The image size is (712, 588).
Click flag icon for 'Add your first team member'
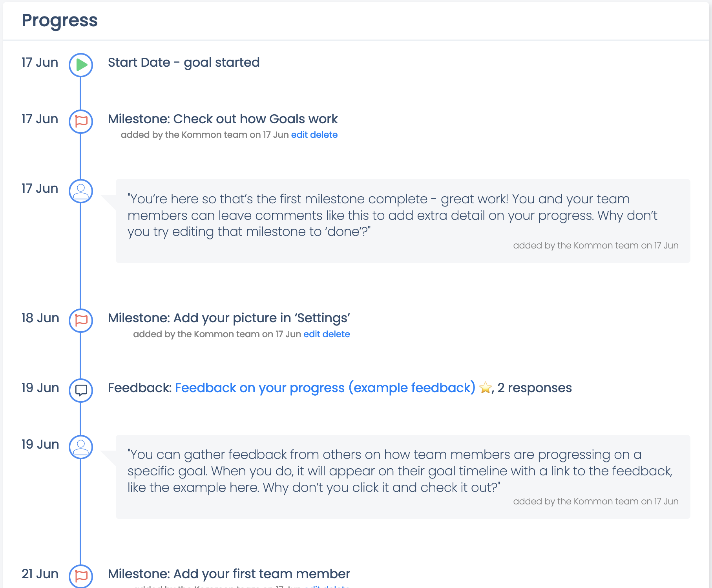tap(81, 576)
